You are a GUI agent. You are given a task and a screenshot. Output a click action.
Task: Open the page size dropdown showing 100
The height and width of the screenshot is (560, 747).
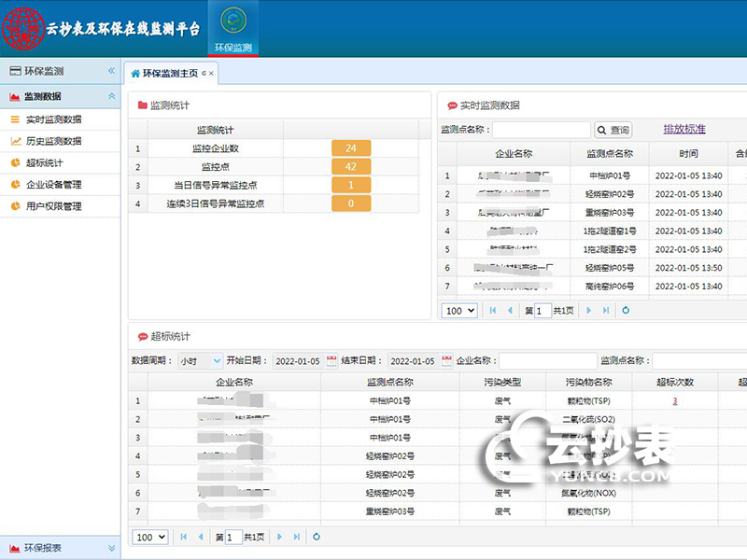click(458, 310)
